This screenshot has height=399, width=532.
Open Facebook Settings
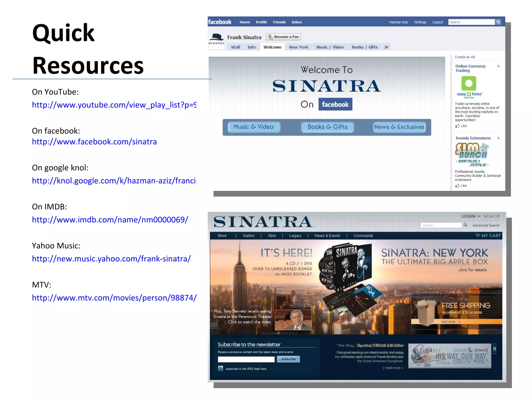(x=420, y=22)
